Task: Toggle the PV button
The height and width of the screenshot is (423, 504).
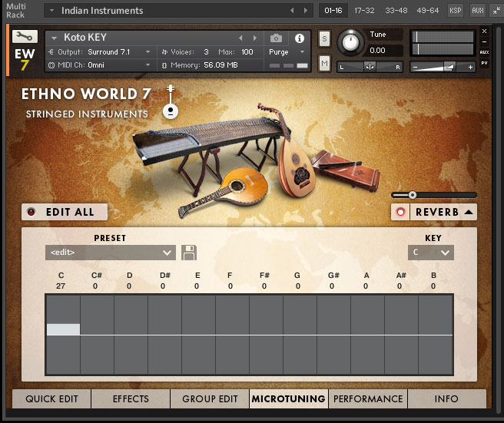Action: click(484, 63)
